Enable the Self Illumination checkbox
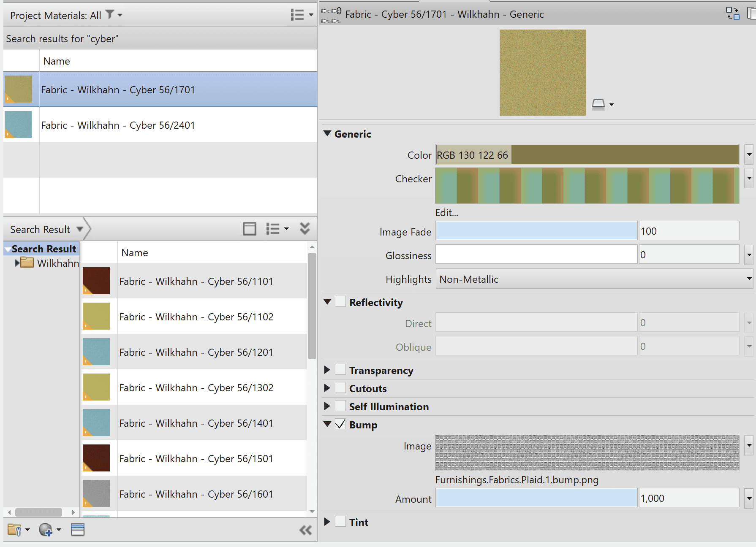This screenshot has width=756, height=547. pyautogui.click(x=340, y=406)
